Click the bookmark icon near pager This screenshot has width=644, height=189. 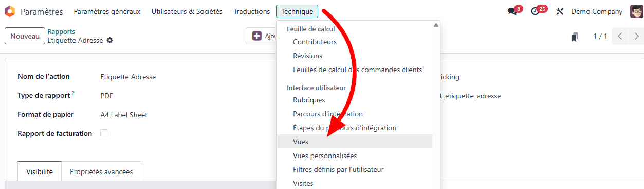point(574,37)
